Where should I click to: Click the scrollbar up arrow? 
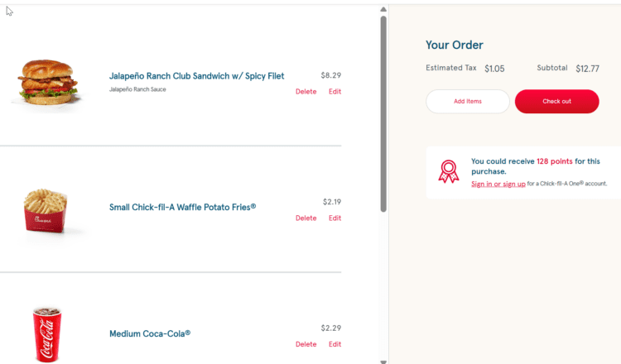click(x=383, y=10)
